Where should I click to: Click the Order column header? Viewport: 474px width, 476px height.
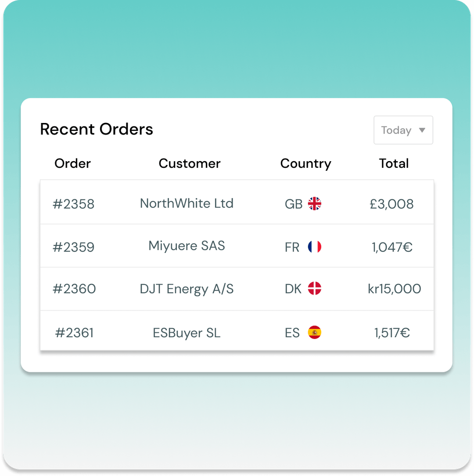click(x=72, y=163)
